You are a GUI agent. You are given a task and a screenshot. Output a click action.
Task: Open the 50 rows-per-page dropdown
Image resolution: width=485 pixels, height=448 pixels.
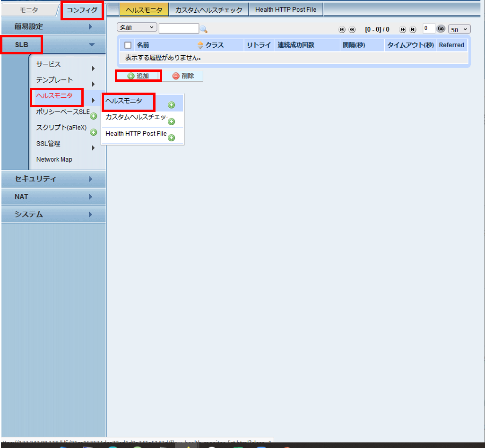[459, 29]
